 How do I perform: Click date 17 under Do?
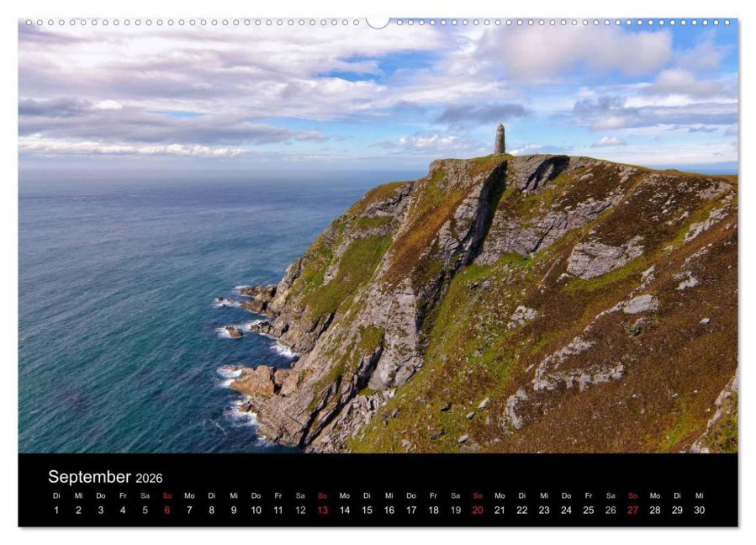[x=411, y=510]
